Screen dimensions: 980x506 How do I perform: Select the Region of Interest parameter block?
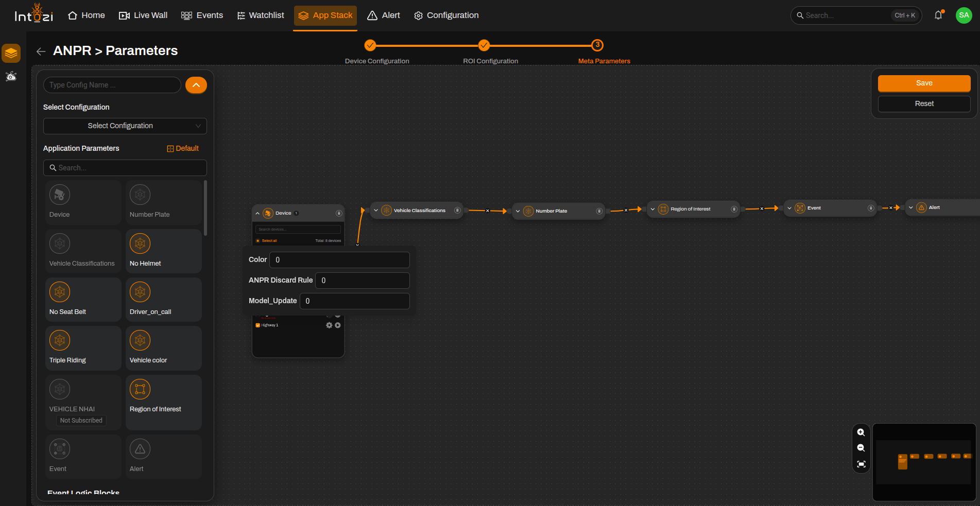[164, 402]
